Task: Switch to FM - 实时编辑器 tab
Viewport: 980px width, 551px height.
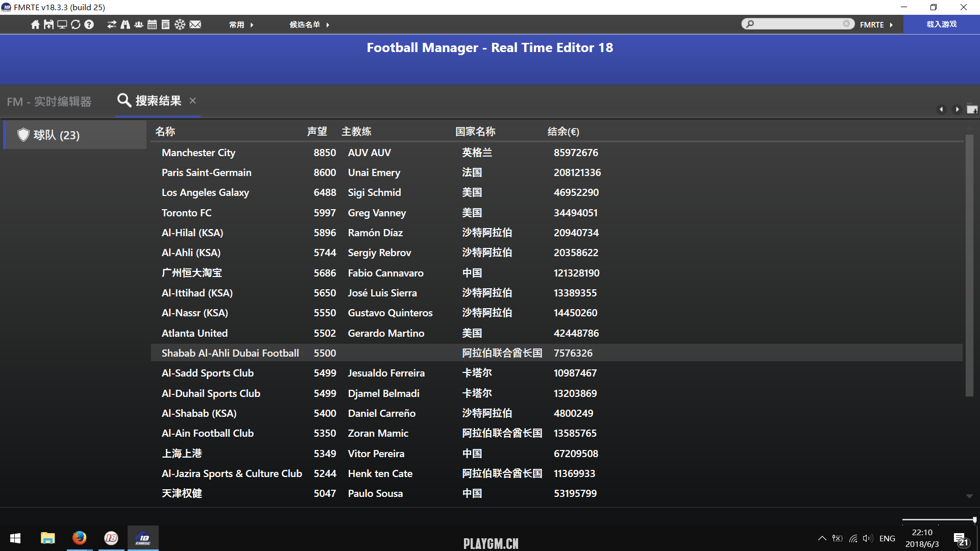Action: coord(49,102)
